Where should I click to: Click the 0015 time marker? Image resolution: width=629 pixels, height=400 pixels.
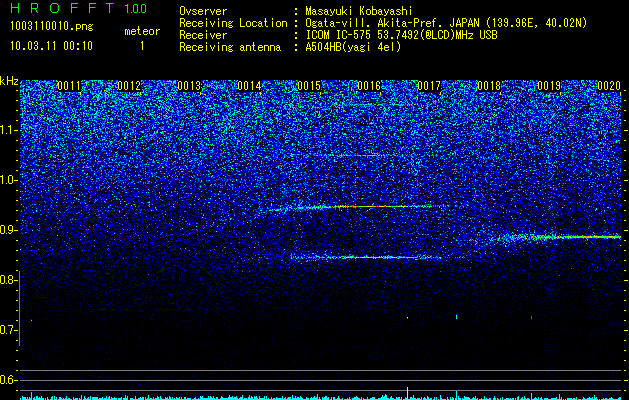click(x=309, y=86)
